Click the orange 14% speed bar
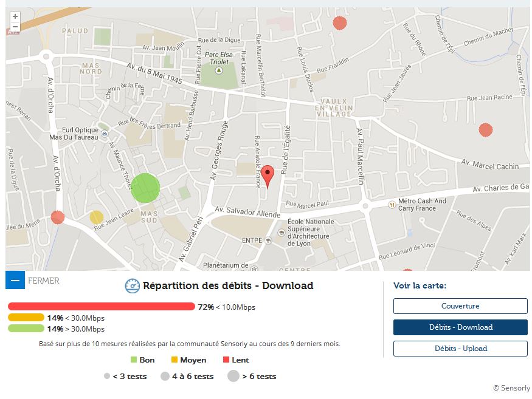Viewport: 532px width, 399px height. (x=26, y=318)
